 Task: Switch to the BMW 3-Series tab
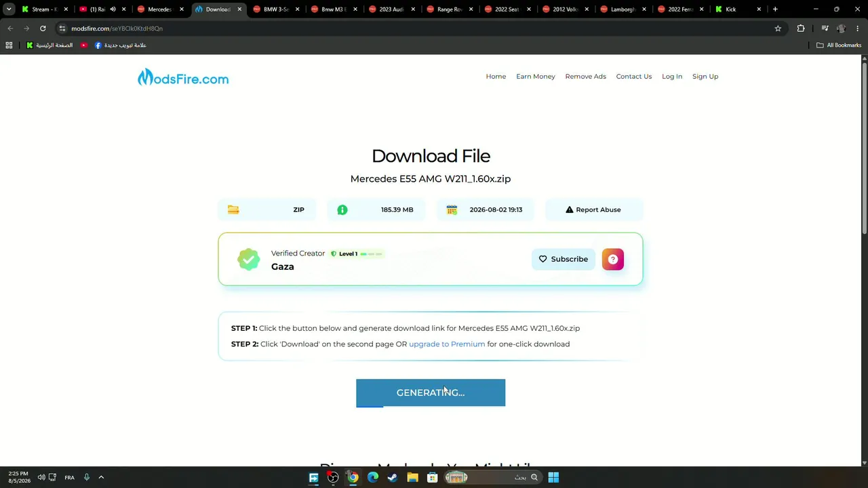(x=275, y=9)
